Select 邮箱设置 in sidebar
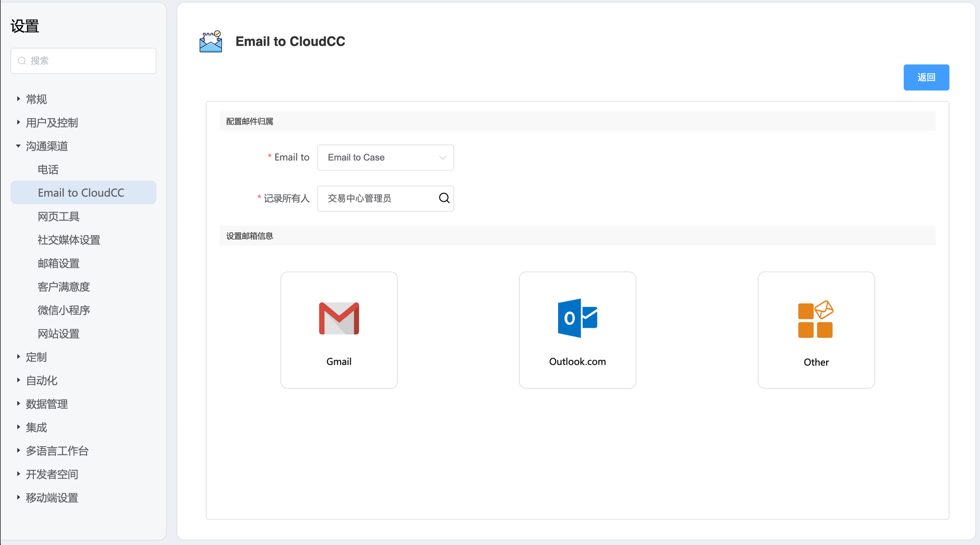The width and height of the screenshot is (980, 545). click(x=58, y=263)
